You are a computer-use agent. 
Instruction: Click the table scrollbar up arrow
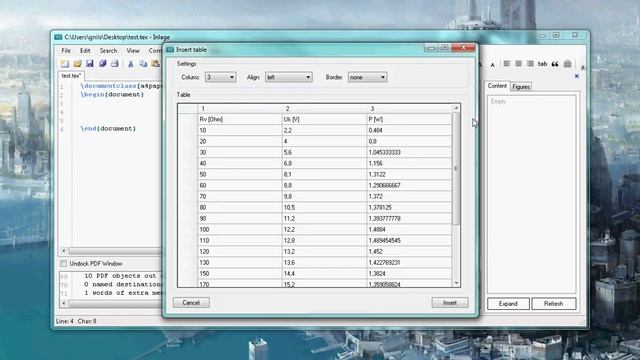tap(456, 108)
